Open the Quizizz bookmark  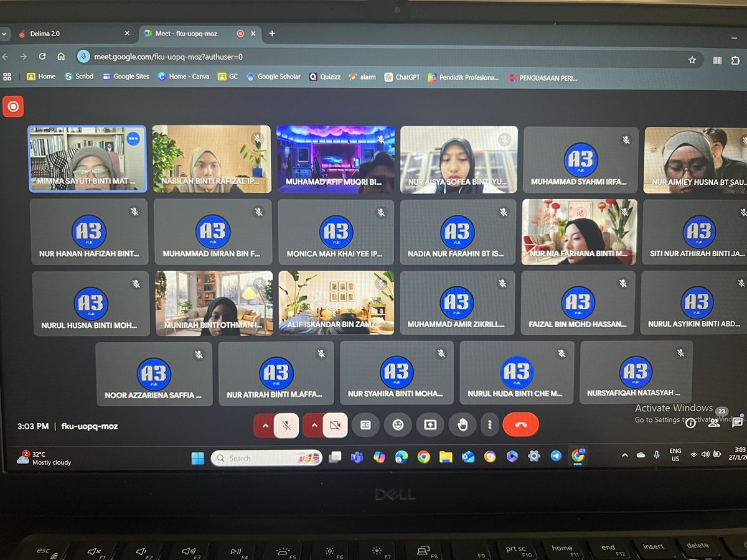[x=325, y=77]
